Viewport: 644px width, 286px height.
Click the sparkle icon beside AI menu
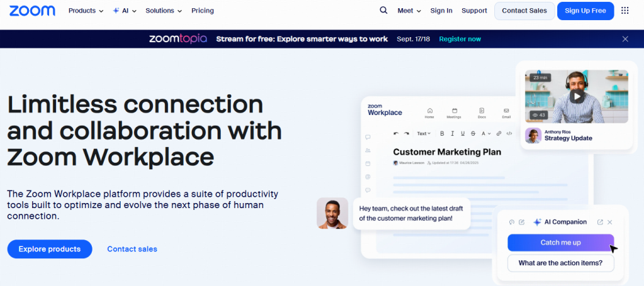(x=116, y=11)
